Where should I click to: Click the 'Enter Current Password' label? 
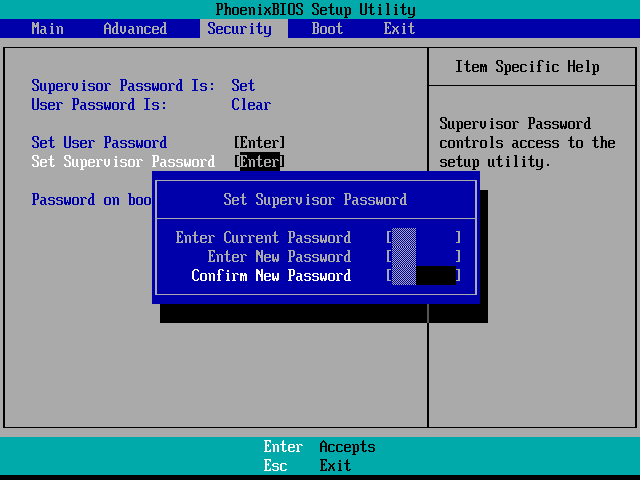click(x=263, y=238)
